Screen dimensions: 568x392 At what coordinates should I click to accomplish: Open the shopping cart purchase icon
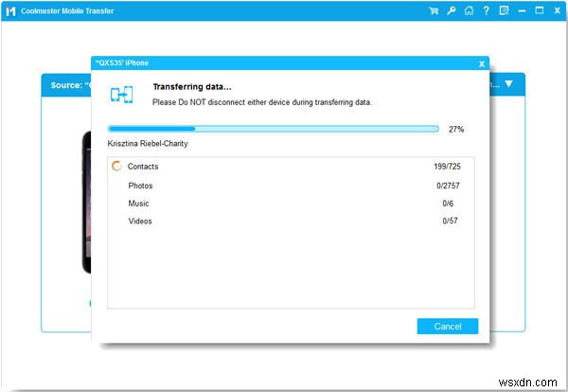[x=434, y=10]
